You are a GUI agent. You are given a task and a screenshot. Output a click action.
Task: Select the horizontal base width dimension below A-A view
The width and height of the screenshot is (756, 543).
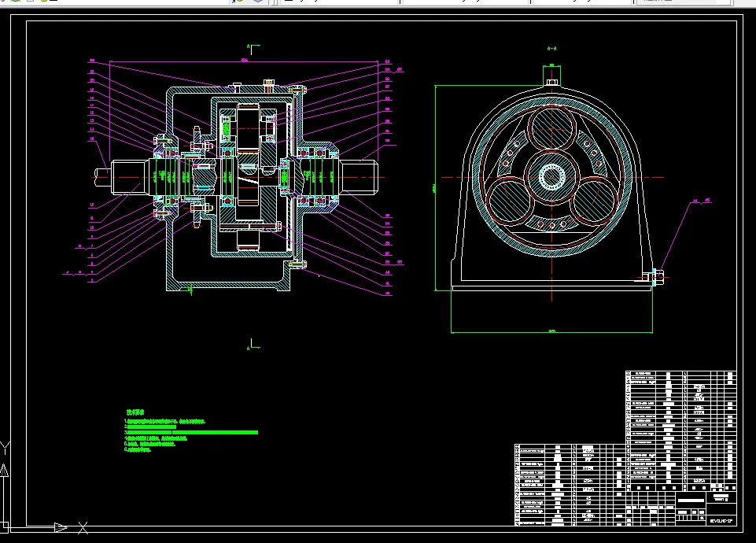552,331
